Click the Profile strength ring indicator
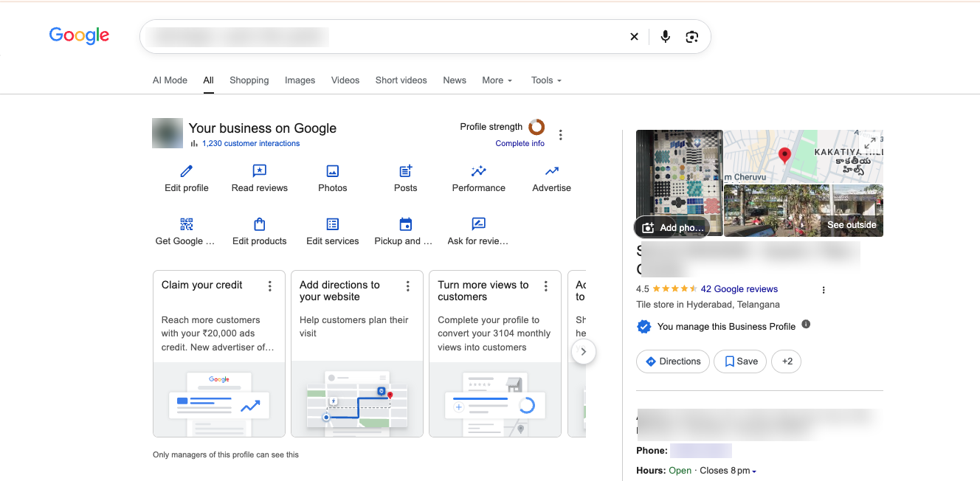Image resolution: width=980 pixels, height=481 pixels. (536, 127)
